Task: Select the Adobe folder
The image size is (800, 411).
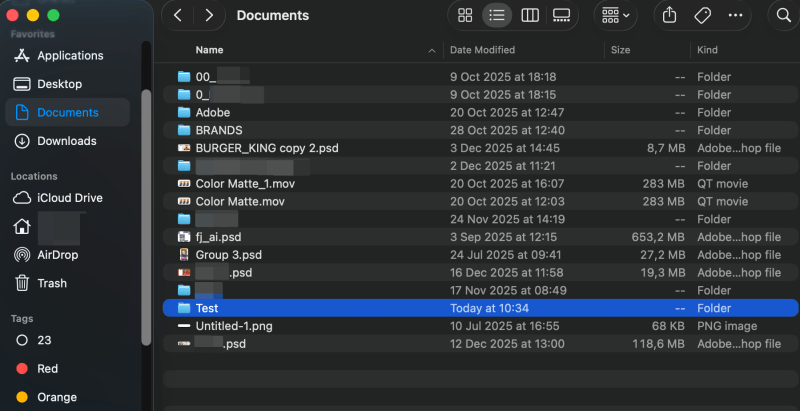Action: 481,112
